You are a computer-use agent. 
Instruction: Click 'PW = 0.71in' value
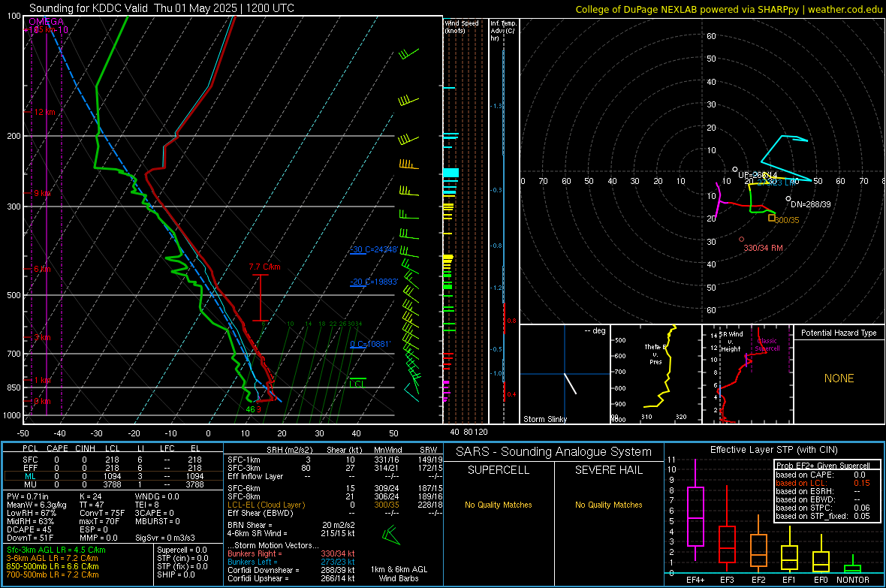pos(28,496)
